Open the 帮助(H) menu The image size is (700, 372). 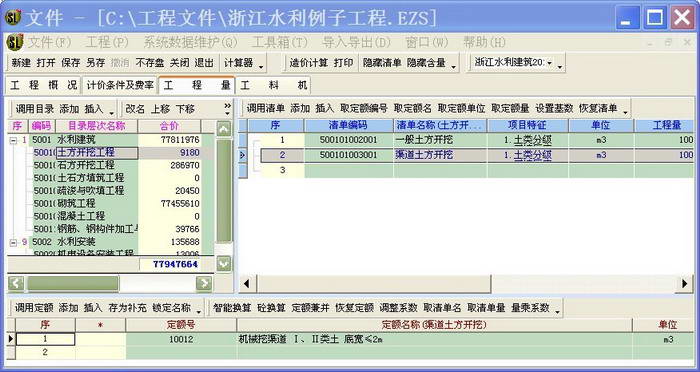click(x=484, y=42)
